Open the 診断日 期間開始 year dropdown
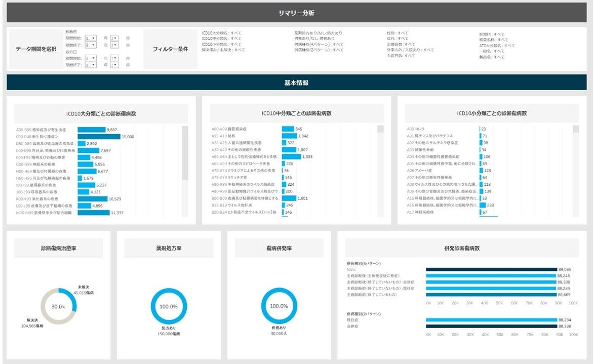Viewport: 594px width, 364px height. 91,38
